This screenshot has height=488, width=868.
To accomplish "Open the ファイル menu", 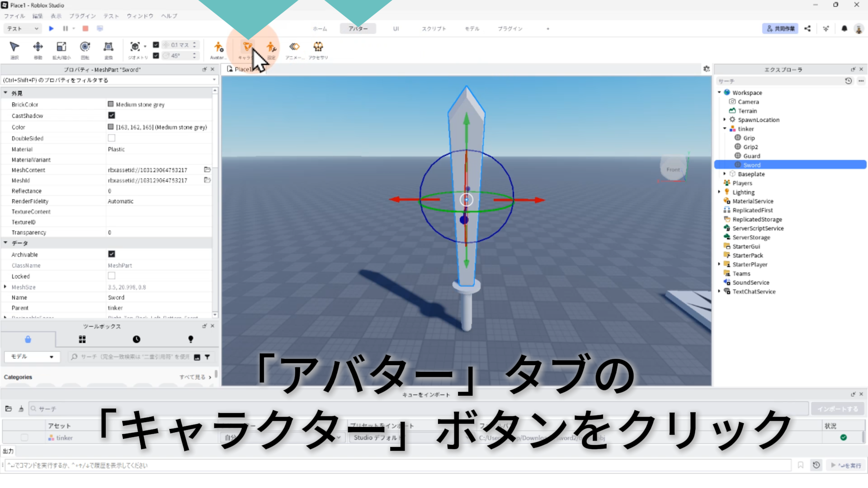I will click(x=14, y=16).
